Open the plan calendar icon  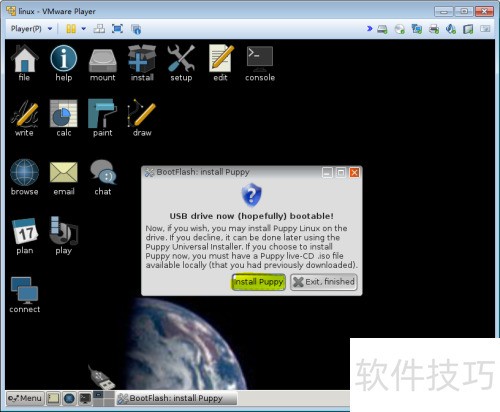pyautogui.click(x=24, y=236)
